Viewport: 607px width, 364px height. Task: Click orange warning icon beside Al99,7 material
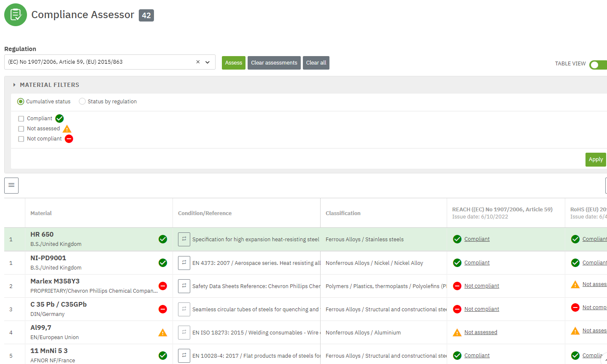pyautogui.click(x=163, y=333)
